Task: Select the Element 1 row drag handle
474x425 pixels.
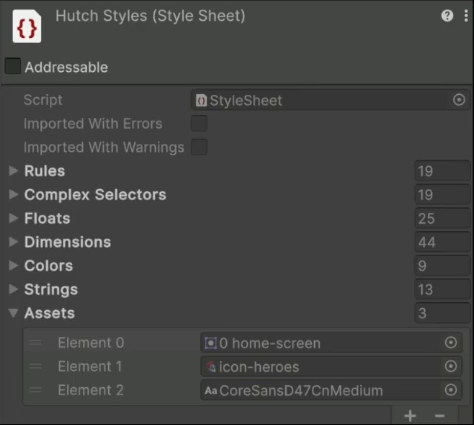Action: tap(35, 366)
